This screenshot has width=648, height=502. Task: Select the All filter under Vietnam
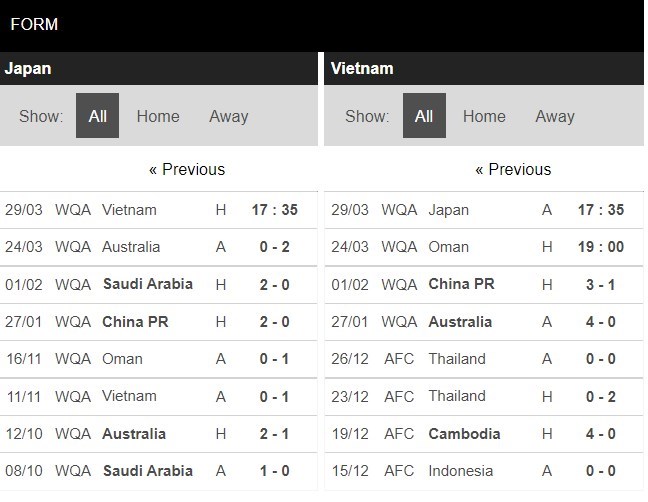[x=424, y=116]
